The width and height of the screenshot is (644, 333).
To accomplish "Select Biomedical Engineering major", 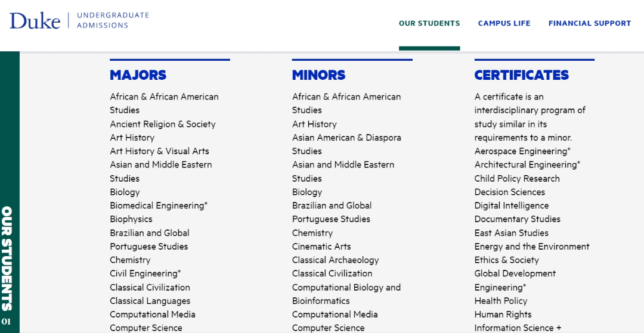I will coord(159,206).
